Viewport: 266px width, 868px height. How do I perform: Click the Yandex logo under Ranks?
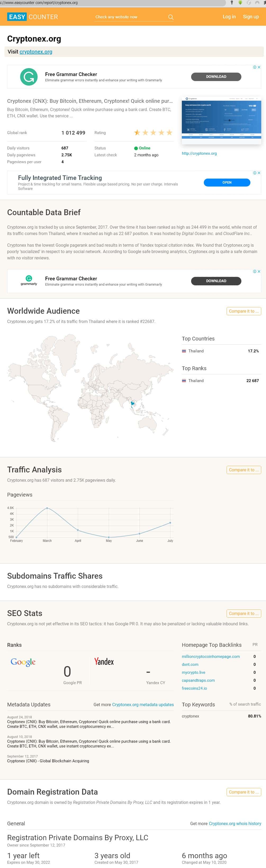coord(104,661)
